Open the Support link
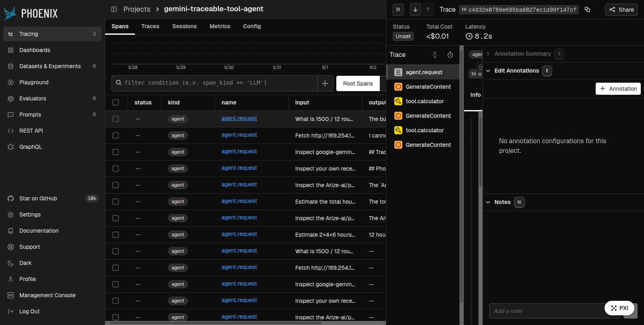The width and height of the screenshot is (644, 325). pyautogui.click(x=52, y=247)
